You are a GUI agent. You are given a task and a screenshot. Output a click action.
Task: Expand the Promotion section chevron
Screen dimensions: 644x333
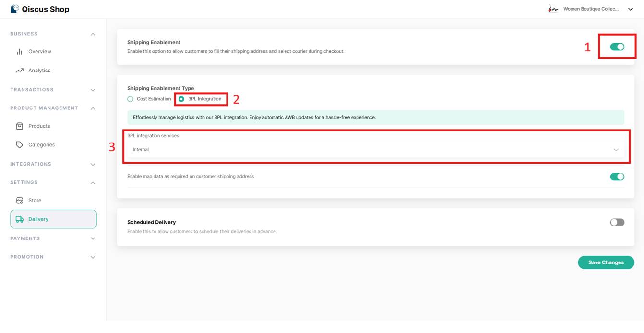pos(93,257)
